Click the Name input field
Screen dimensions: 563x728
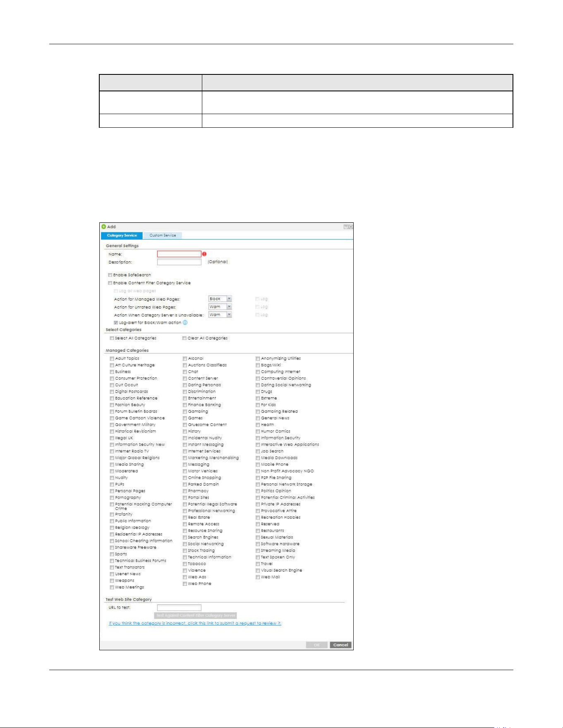[x=179, y=254]
